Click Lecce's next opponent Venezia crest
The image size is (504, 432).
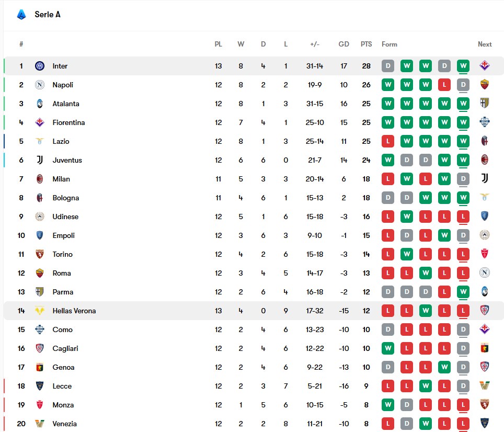(x=484, y=386)
